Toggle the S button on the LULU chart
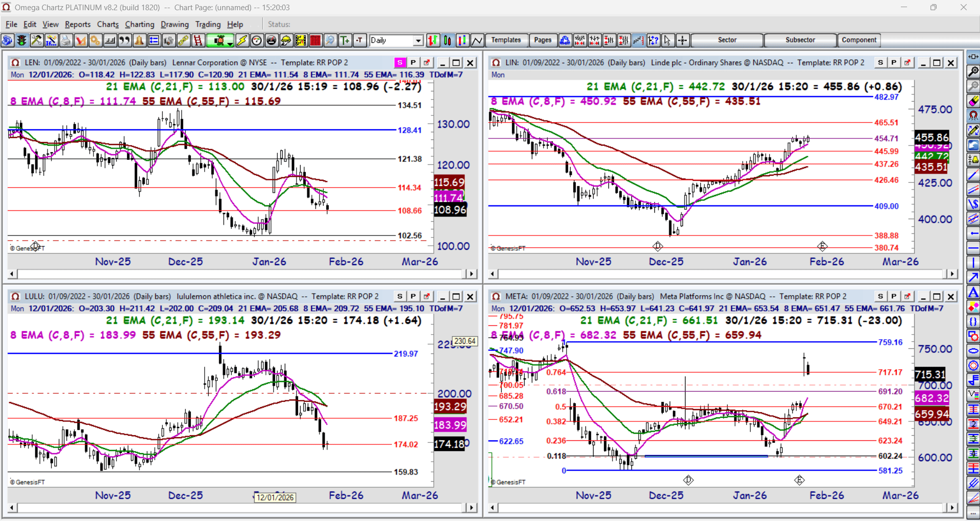Image resolution: width=980 pixels, height=521 pixels. 400,296
